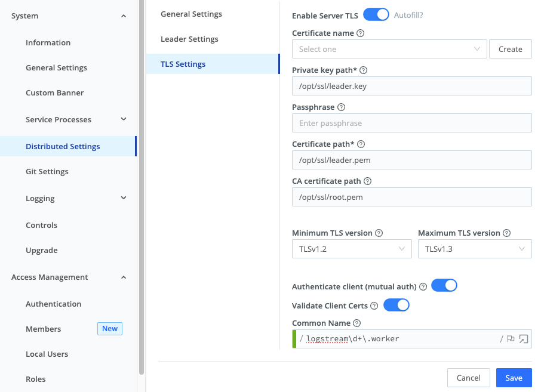Click inside the Passphrase input field
The width and height of the screenshot is (541, 392).
tap(411, 123)
